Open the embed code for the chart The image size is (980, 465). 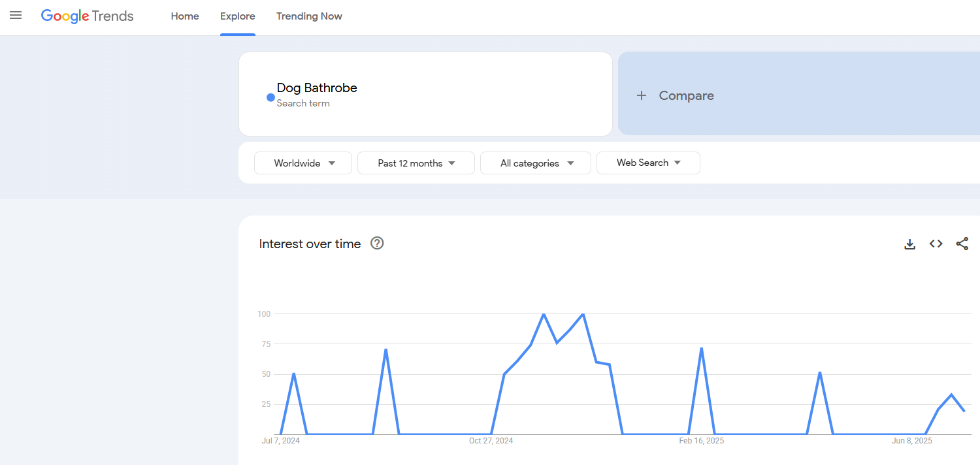click(936, 244)
